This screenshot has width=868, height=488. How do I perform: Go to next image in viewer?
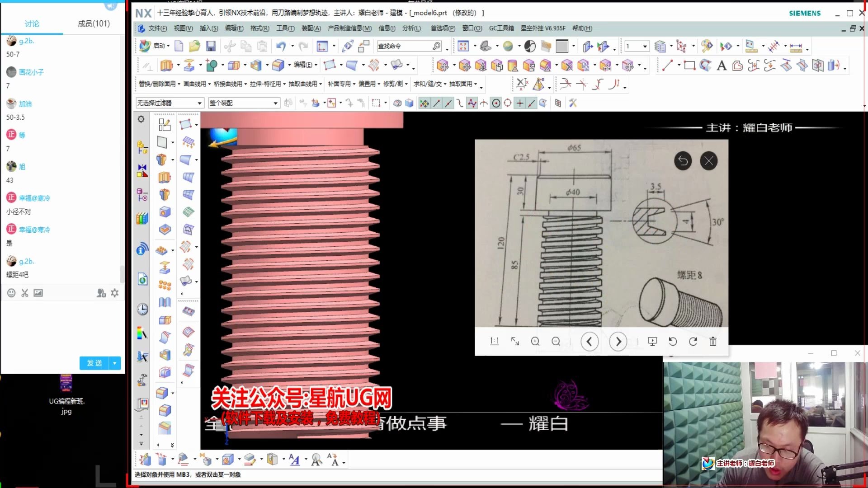click(618, 342)
